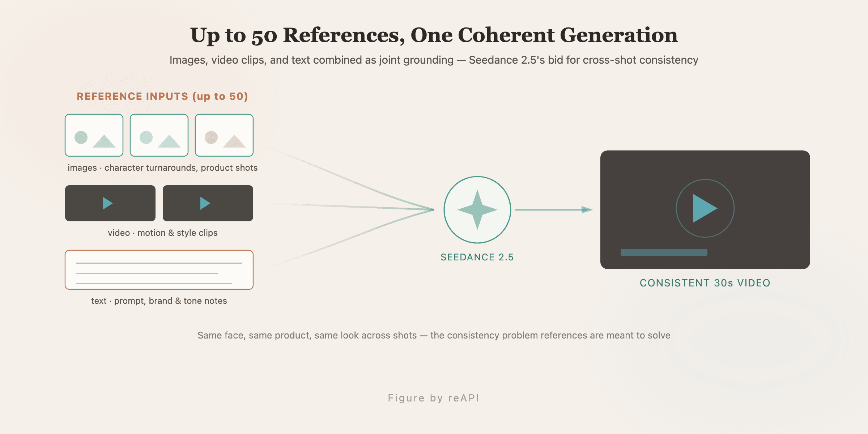868x434 pixels.
Task: Click the images character turnarounds caption
Action: click(x=163, y=168)
